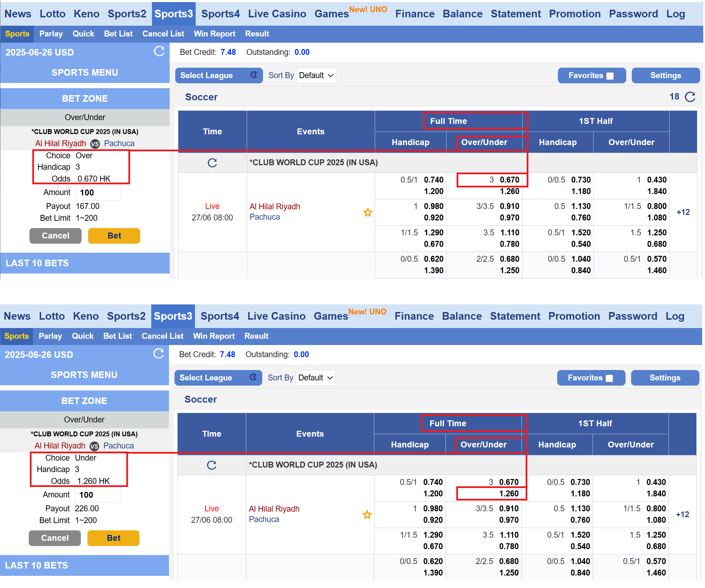This screenshot has height=588, width=705.
Task: Expand LAST 10 BETS in lower screenshot
Action: [x=84, y=565]
